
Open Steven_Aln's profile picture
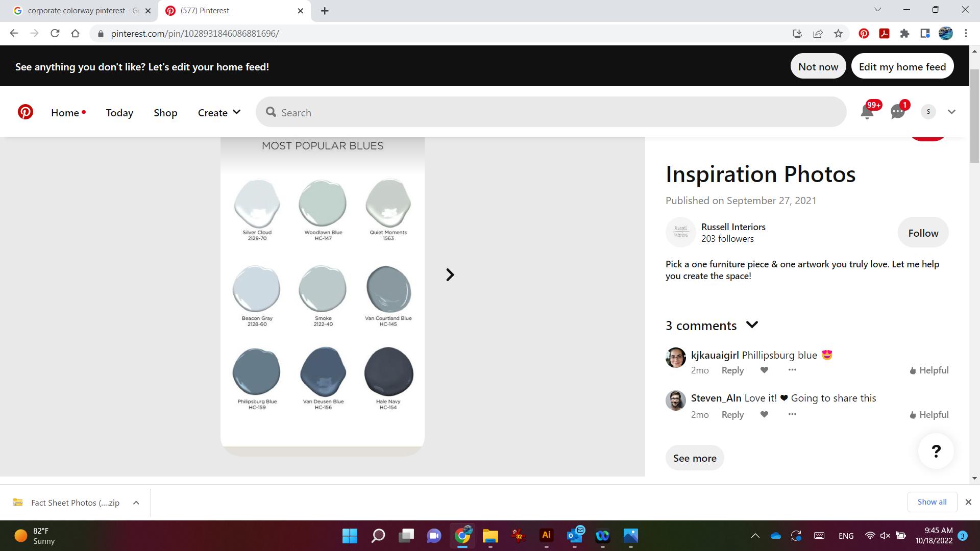coord(675,400)
